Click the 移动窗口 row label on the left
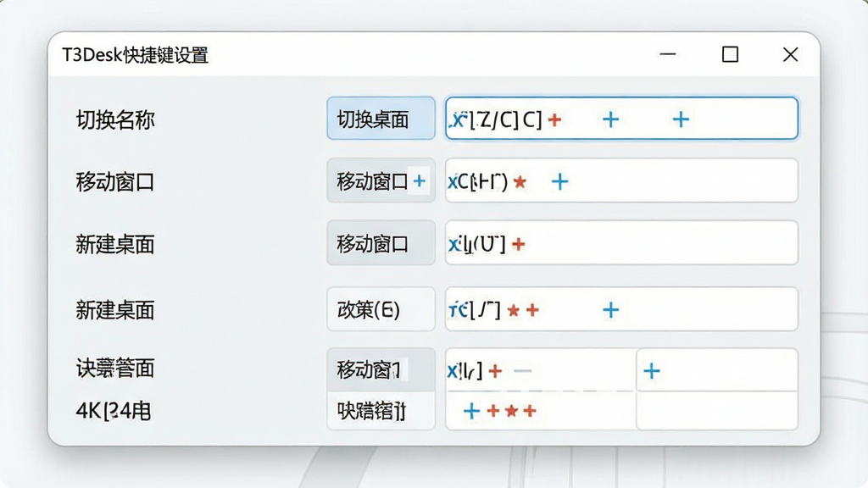The width and height of the screenshot is (868, 488). tap(115, 181)
